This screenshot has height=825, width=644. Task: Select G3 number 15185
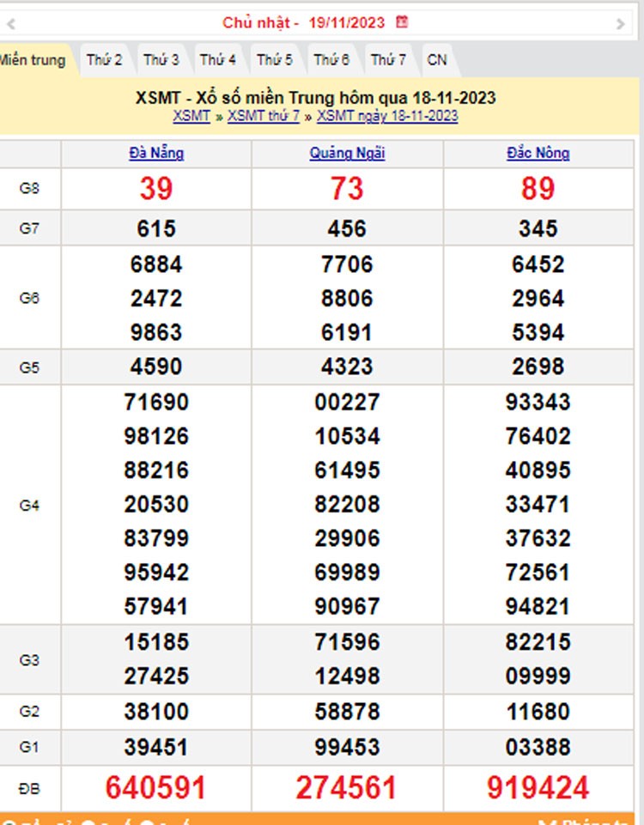click(156, 642)
